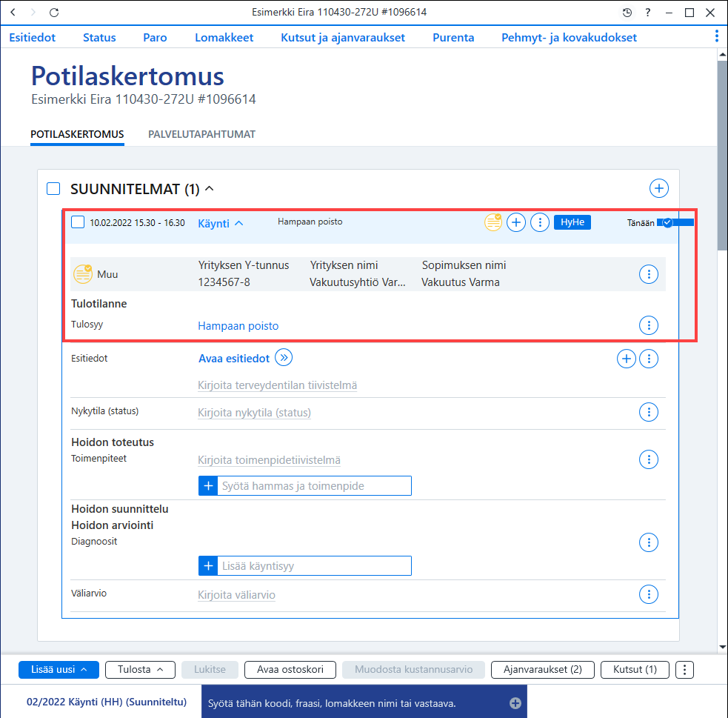Add new plan in SUUNNITELMAT header
728x718 pixels.
click(659, 188)
